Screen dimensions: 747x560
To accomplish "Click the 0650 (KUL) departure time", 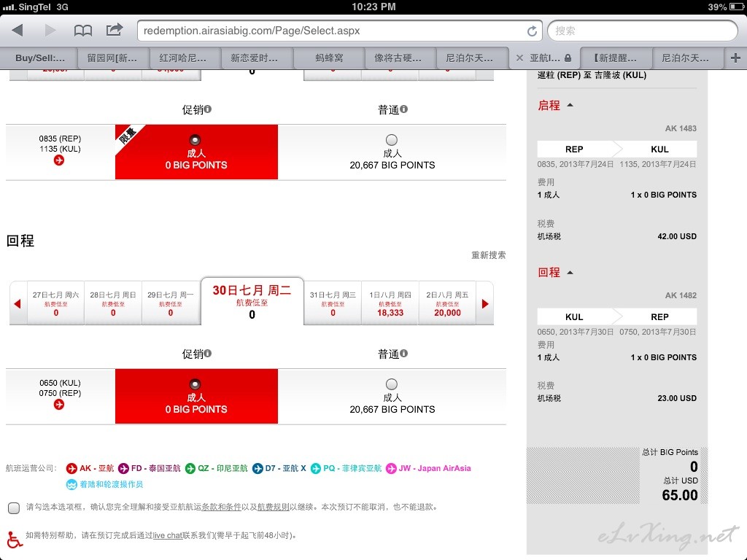I will [60, 383].
